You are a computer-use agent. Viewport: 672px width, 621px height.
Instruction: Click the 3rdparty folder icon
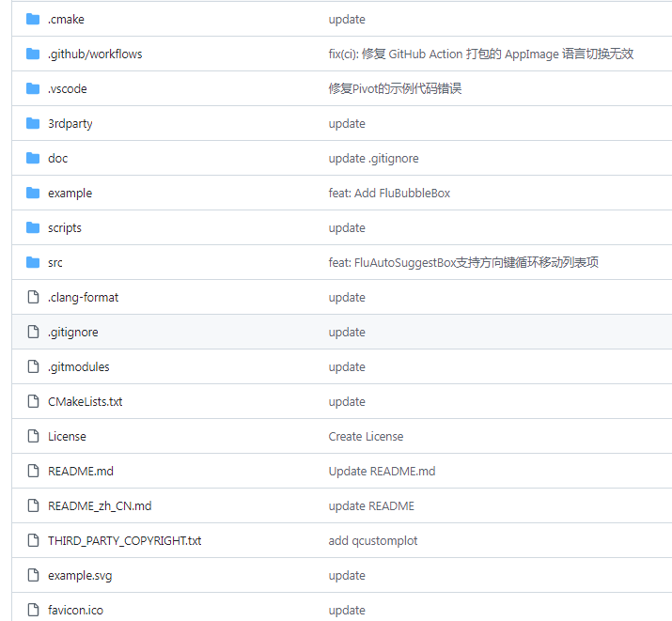pyautogui.click(x=33, y=123)
